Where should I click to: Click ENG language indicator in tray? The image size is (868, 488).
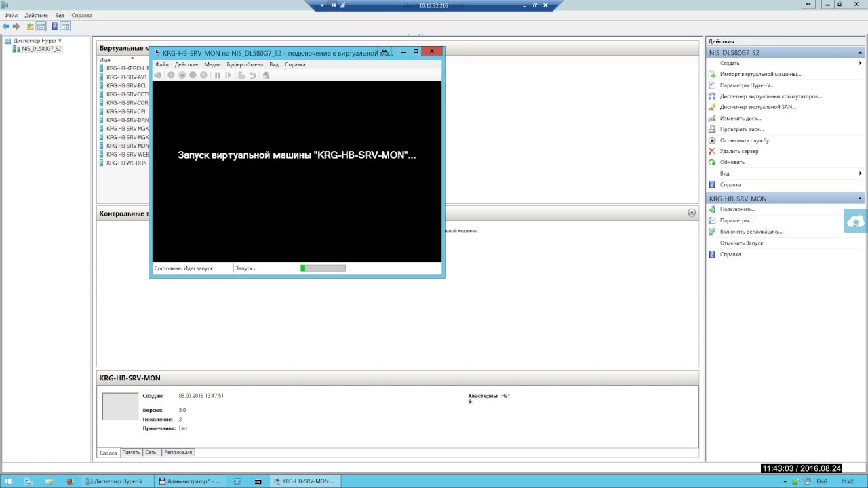pos(822,481)
